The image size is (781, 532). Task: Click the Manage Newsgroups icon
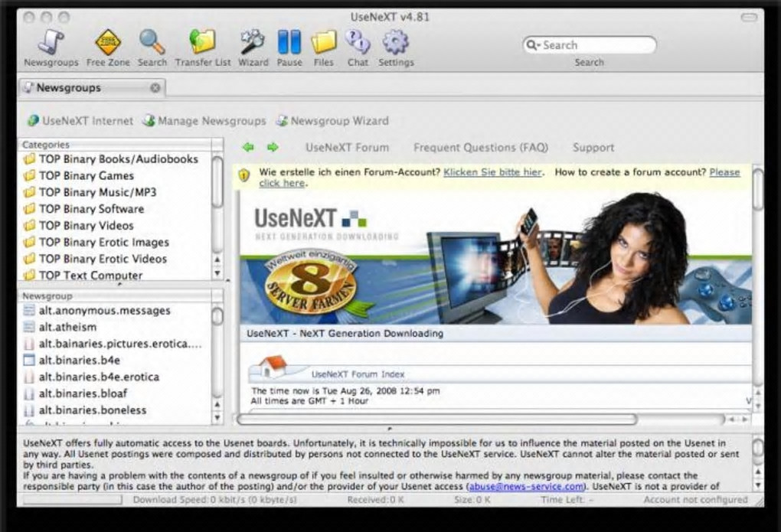tap(149, 120)
